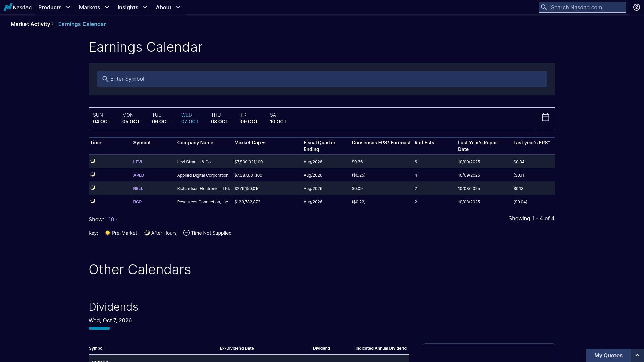Click market cap $129,782,872
644x362 pixels.
point(247,202)
